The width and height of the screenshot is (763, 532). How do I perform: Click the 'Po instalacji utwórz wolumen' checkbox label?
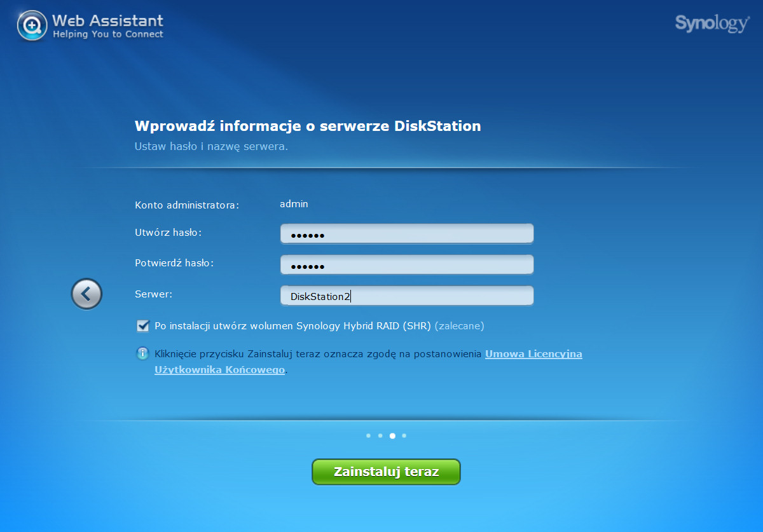click(x=292, y=326)
